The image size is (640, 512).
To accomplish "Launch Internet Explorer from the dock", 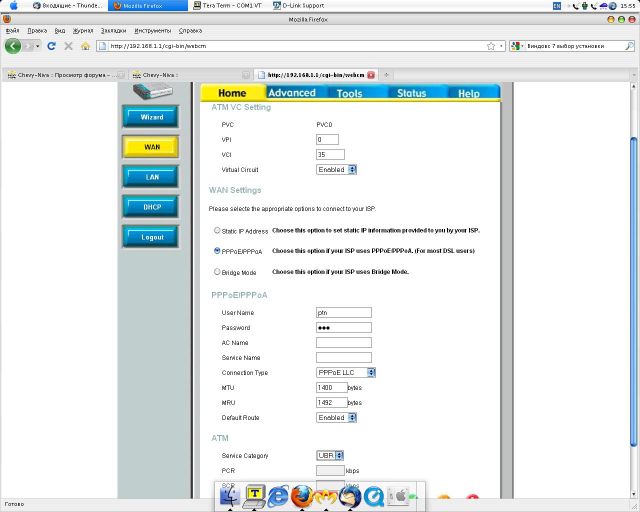I will [277, 495].
